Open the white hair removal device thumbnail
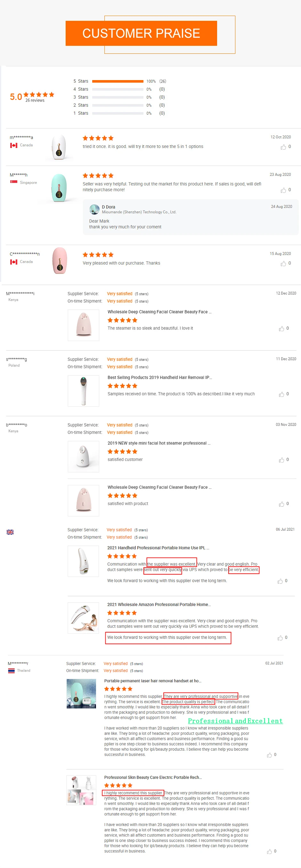 pos(59,147)
